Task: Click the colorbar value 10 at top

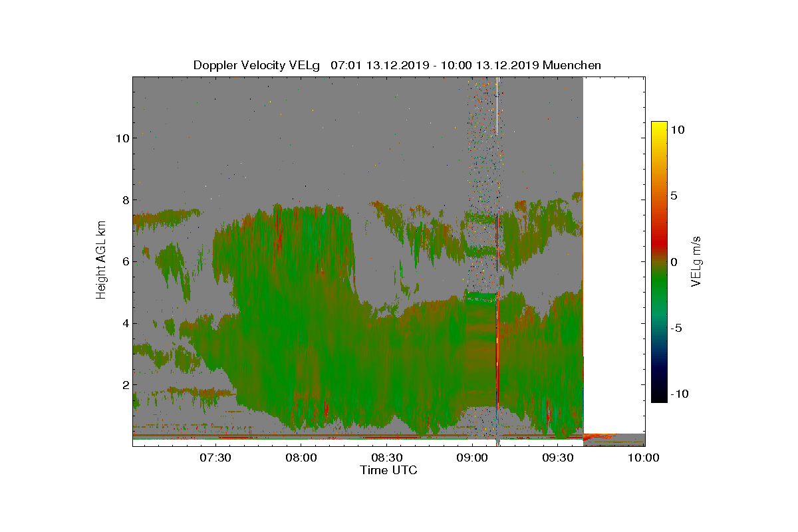Action: pos(677,130)
